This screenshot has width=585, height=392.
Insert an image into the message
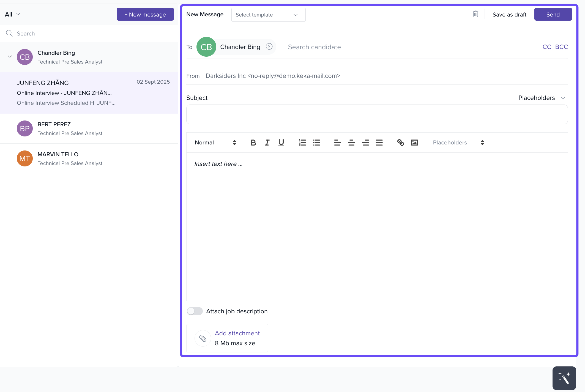(x=414, y=142)
